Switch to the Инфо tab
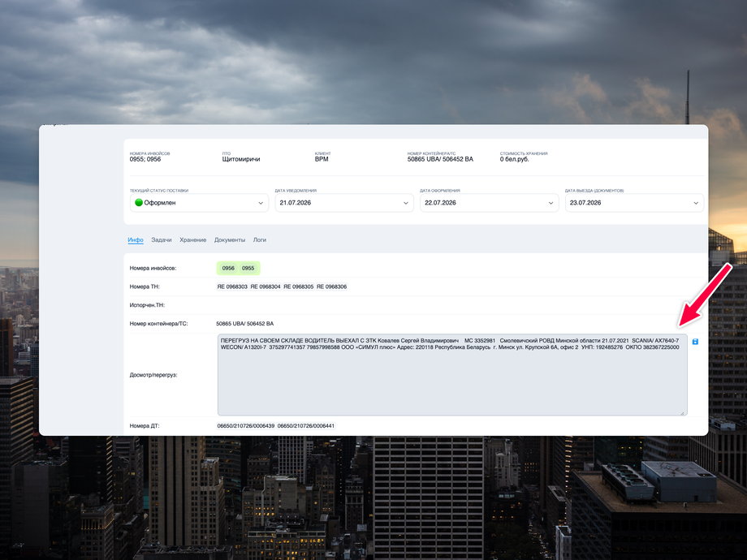Viewport: 747px width, 560px height. pyautogui.click(x=136, y=240)
